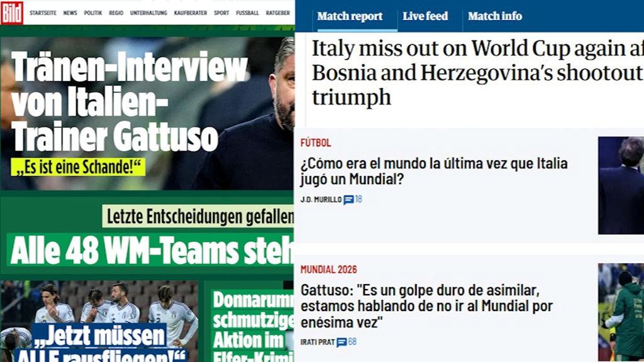The height and width of the screenshot is (362, 644).
Task: Open Unterhaltung navigation item
Action: (148, 13)
